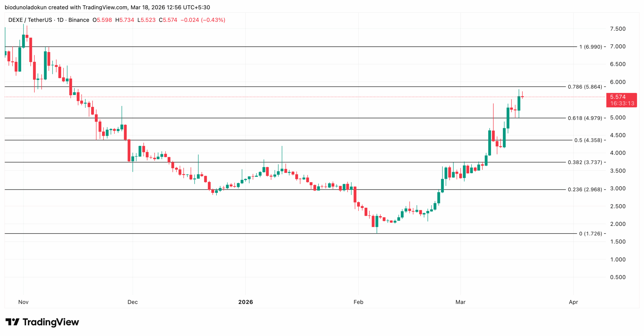Click the close value C5.574
The image size is (644, 336).
pos(168,20)
